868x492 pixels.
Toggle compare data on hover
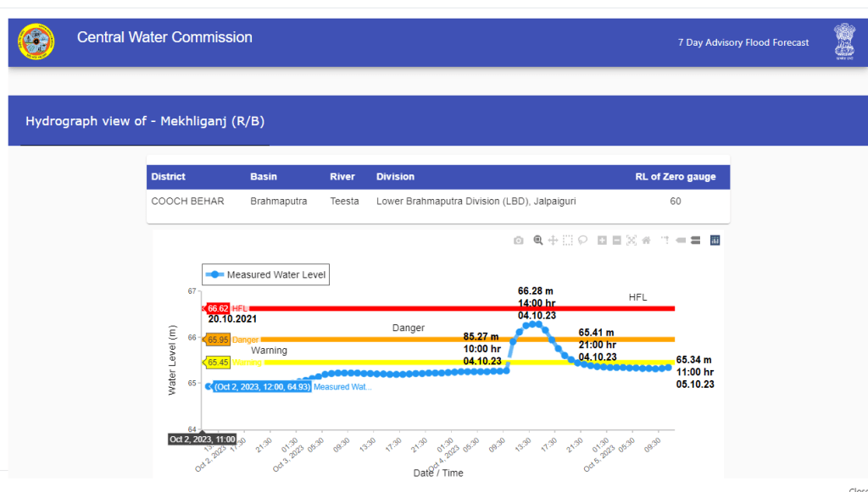(695, 240)
